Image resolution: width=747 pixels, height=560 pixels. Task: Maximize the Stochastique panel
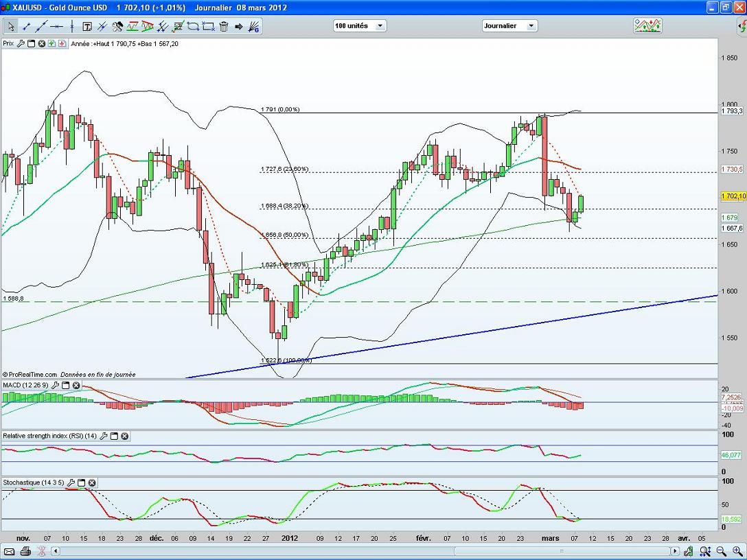coord(82,483)
